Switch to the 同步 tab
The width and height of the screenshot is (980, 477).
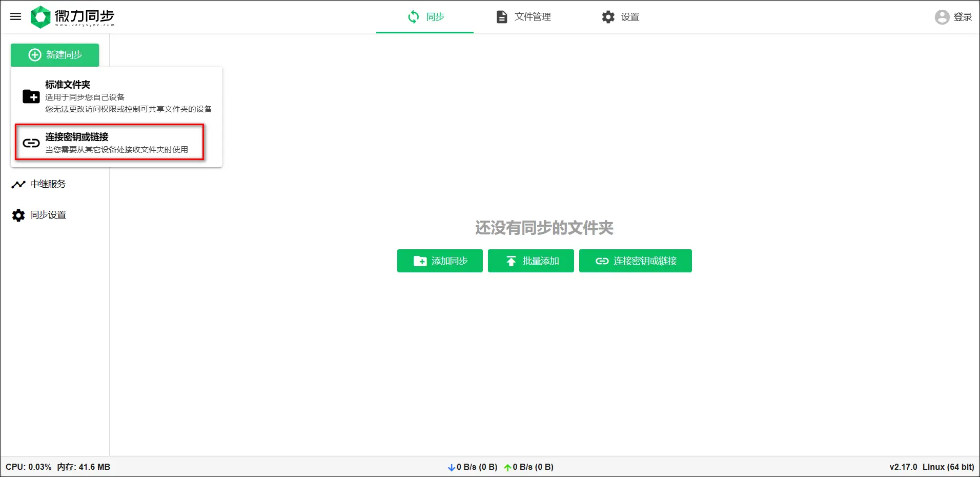pyautogui.click(x=425, y=17)
